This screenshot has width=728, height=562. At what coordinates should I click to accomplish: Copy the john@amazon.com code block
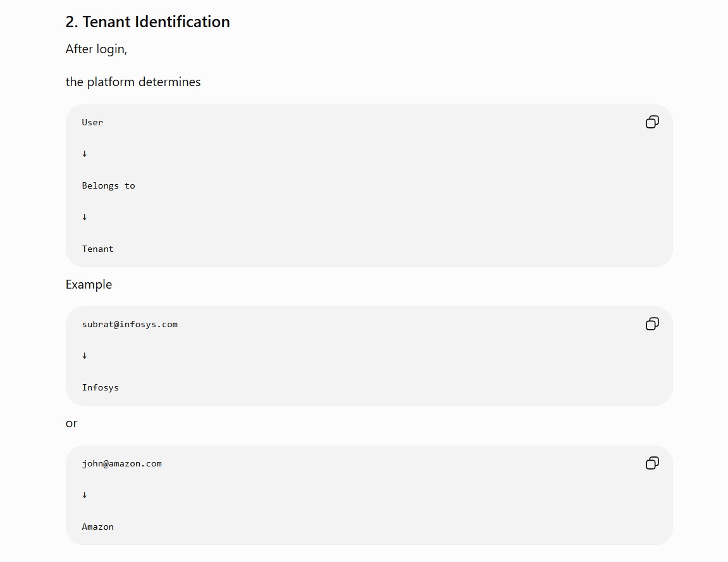tap(652, 463)
